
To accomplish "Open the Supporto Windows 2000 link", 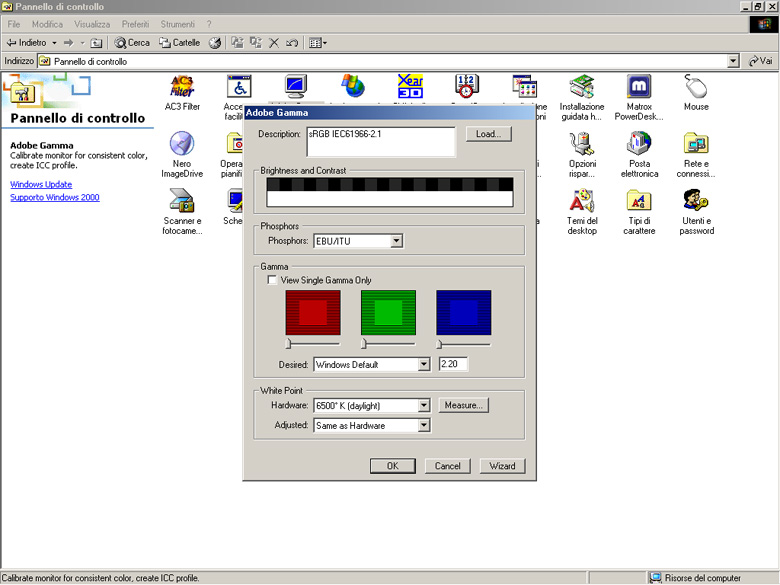I will 55,197.
